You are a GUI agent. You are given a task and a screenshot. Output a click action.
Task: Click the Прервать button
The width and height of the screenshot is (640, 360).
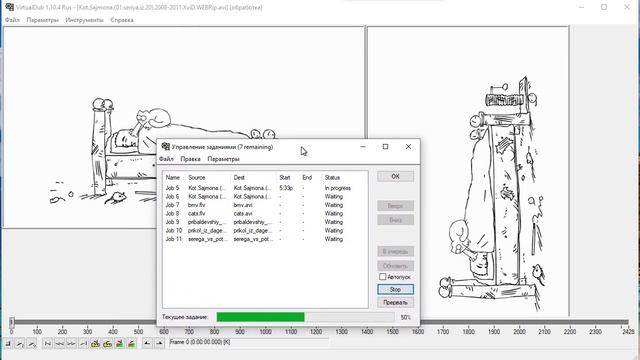[x=396, y=302]
